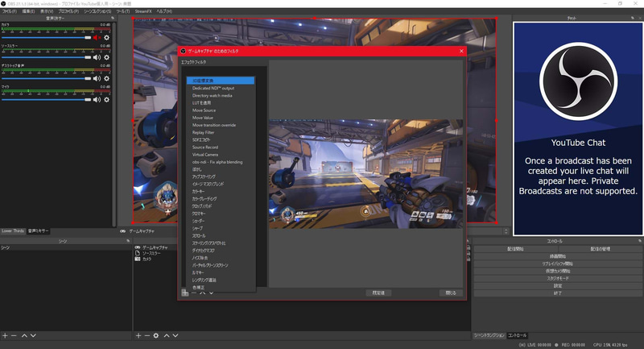The image size is (644, 349).
Task: Open the デスクトップ音声 audio channel gear settings
Action: pyautogui.click(x=107, y=78)
